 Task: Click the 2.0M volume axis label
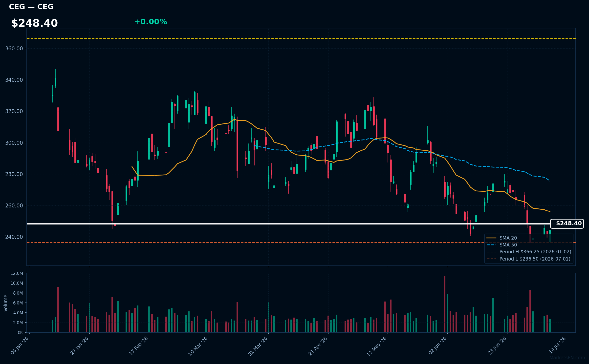click(18, 323)
